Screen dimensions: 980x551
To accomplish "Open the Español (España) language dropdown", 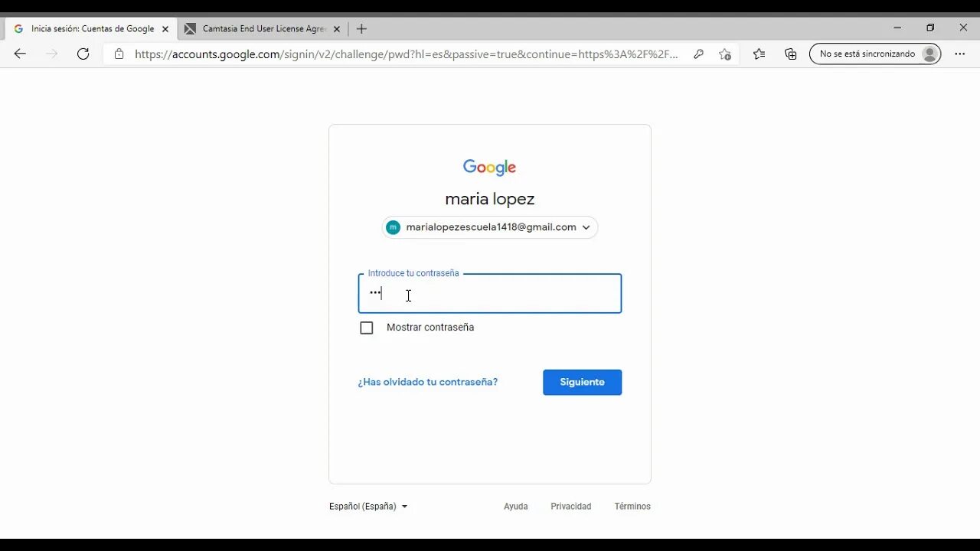I will click(368, 507).
